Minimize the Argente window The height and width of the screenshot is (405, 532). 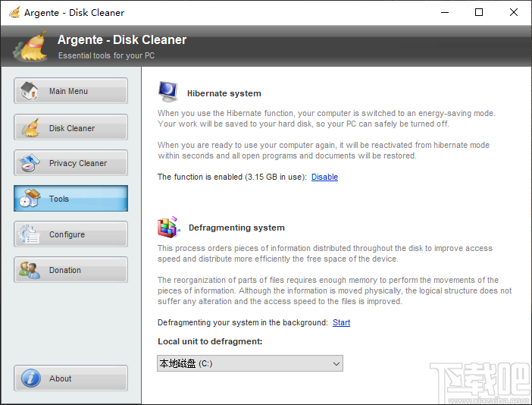pos(445,13)
